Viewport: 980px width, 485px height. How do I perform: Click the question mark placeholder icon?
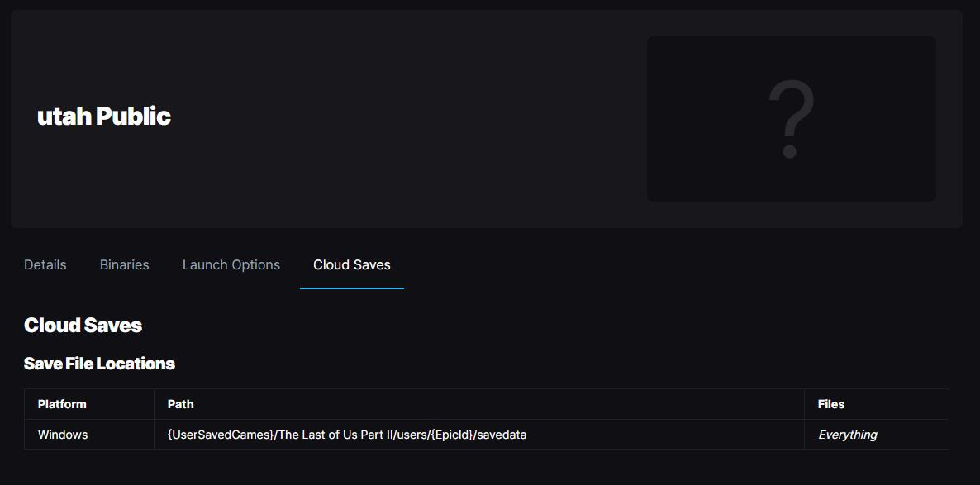tap(791, 119)
